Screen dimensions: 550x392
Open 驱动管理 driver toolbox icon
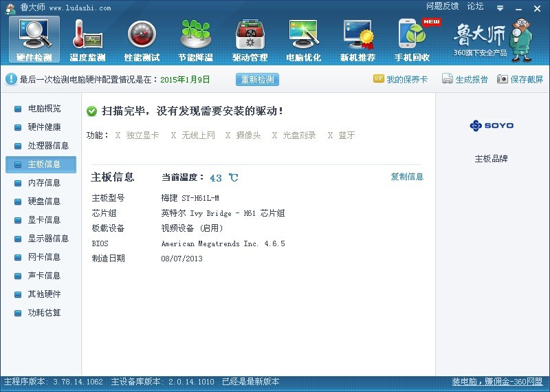(250, 39)
